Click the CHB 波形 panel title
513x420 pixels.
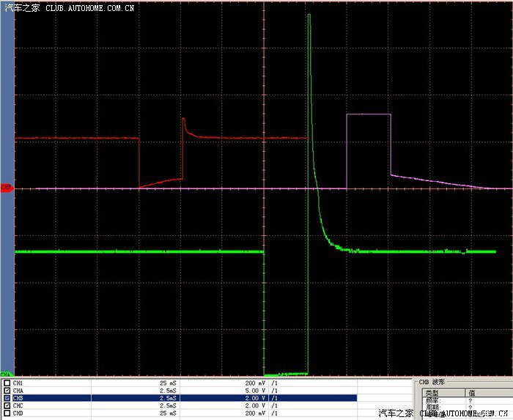[432, 383]
